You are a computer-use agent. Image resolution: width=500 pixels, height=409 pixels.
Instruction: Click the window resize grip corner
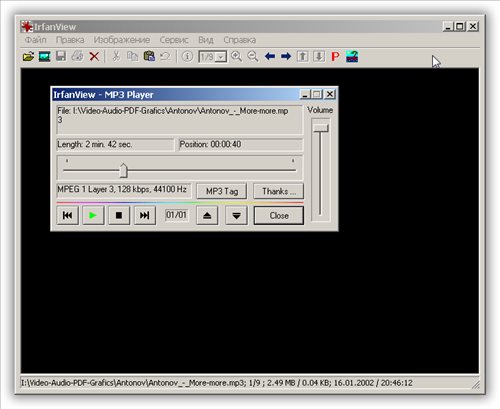click(476, 384)
